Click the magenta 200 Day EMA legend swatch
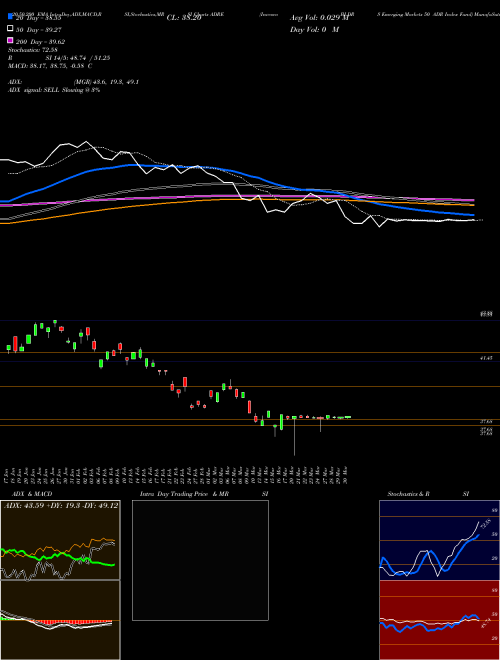500x660 pixels. click(x=10, y=40)
